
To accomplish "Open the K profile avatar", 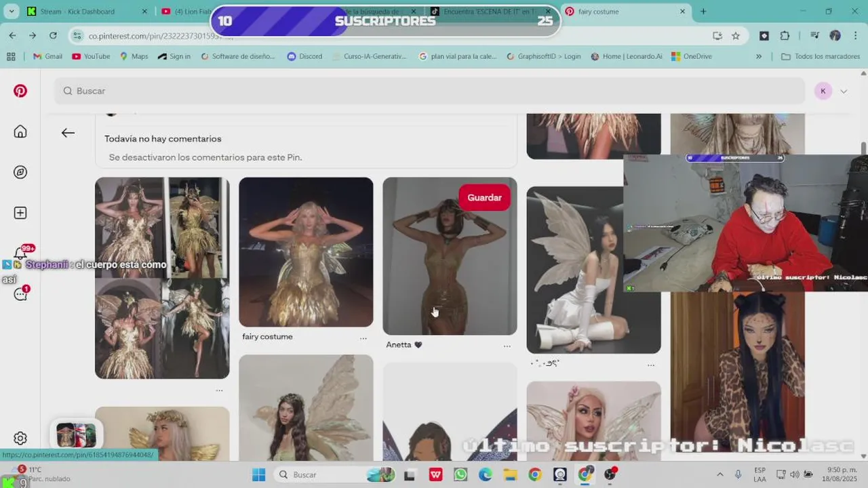I will pos(823,91).
